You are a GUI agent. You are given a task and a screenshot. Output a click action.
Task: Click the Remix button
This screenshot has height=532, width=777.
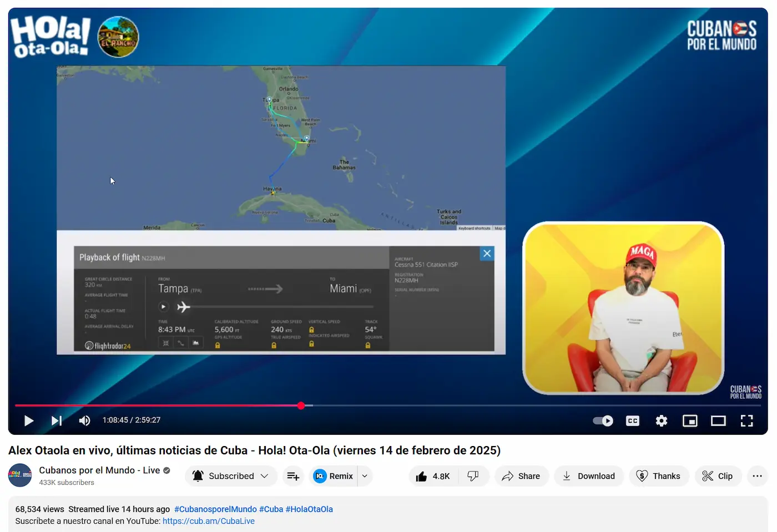point(334,476)
